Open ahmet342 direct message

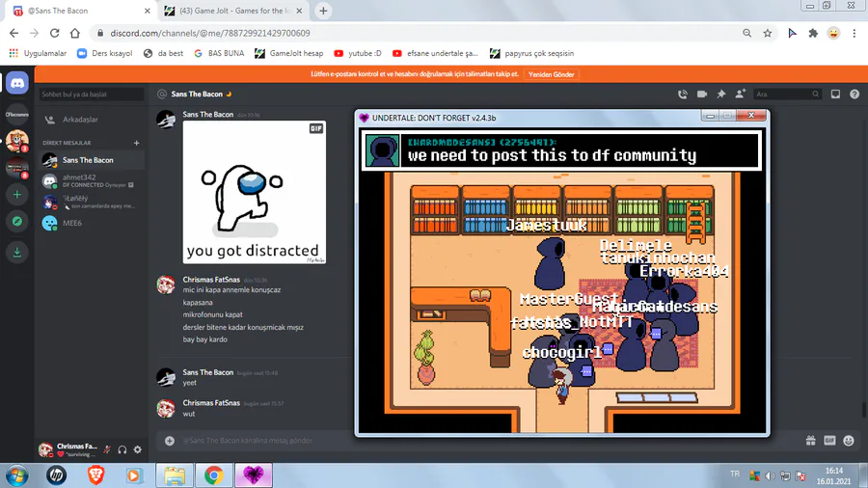92,181
